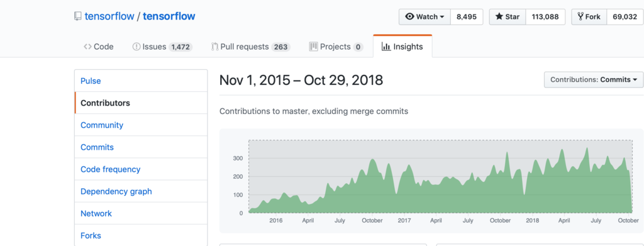View the 113,088 stargazers count
Screen dimensions: 644x246
(545, 17)
